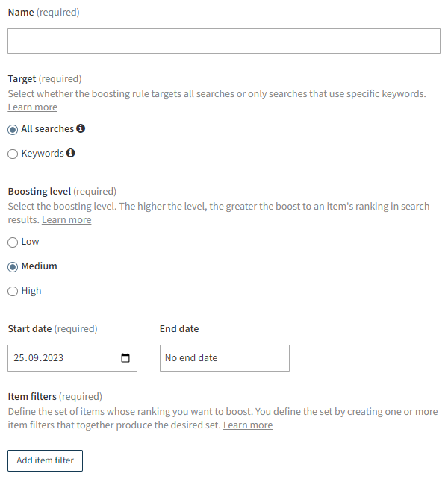Viewport: 448px width, 479px height.
Task: Click inside the Name text field
Action: tap(224, 41)
